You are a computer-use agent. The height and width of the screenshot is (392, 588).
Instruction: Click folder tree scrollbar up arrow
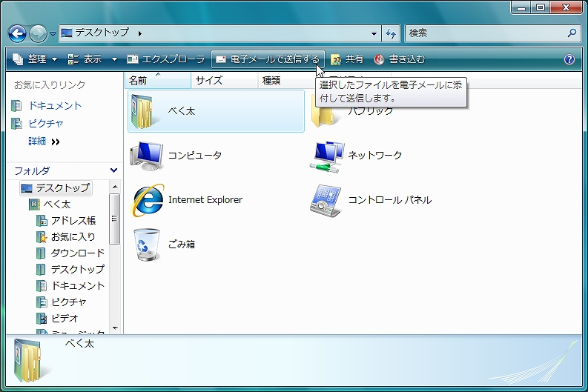tap(115, 186)
